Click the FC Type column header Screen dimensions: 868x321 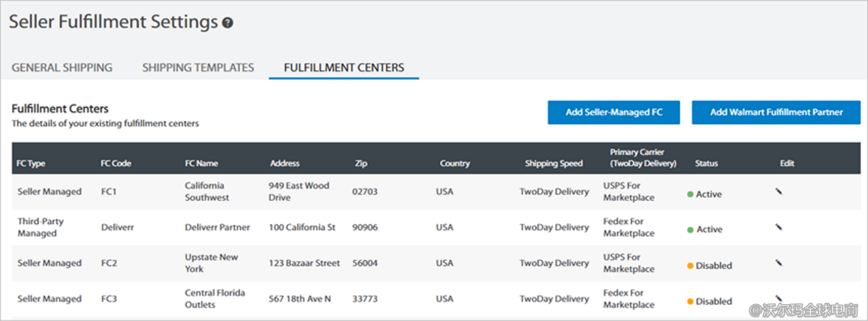click(31, 163)
